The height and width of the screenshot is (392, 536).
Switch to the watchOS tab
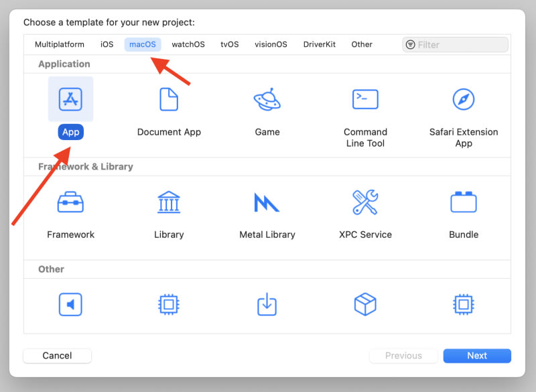(188, 45)
